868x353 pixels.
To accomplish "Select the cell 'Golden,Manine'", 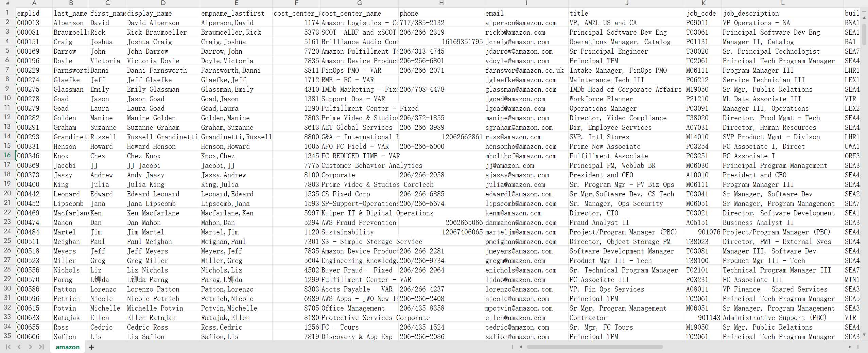I will click(x=236, y=118).
